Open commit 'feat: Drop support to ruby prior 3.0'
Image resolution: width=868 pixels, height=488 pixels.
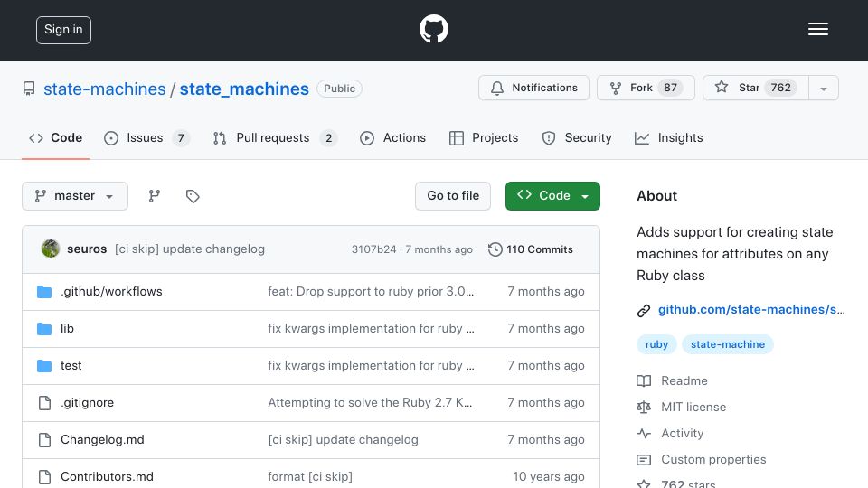[x=371, y=292]
